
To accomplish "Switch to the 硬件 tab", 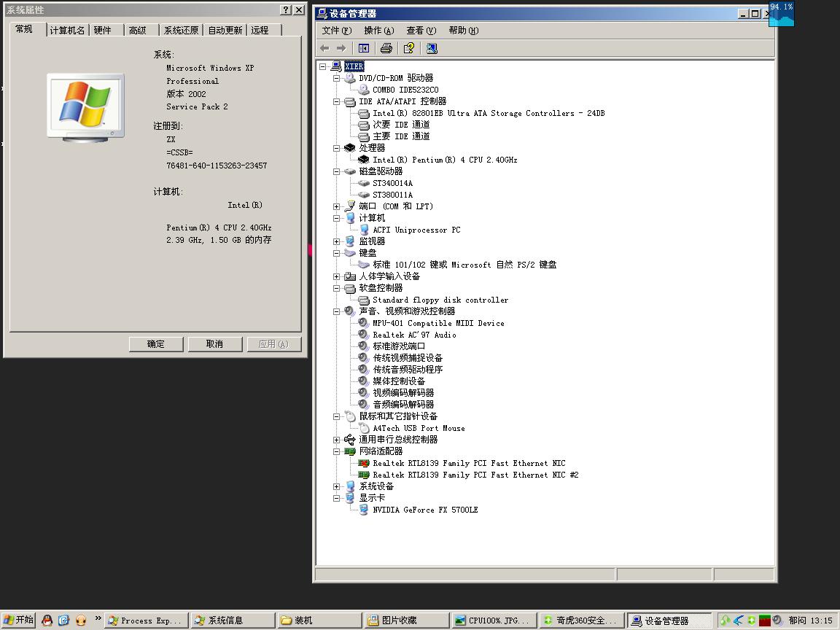I will pyautogui.click(x=103, y=30).
